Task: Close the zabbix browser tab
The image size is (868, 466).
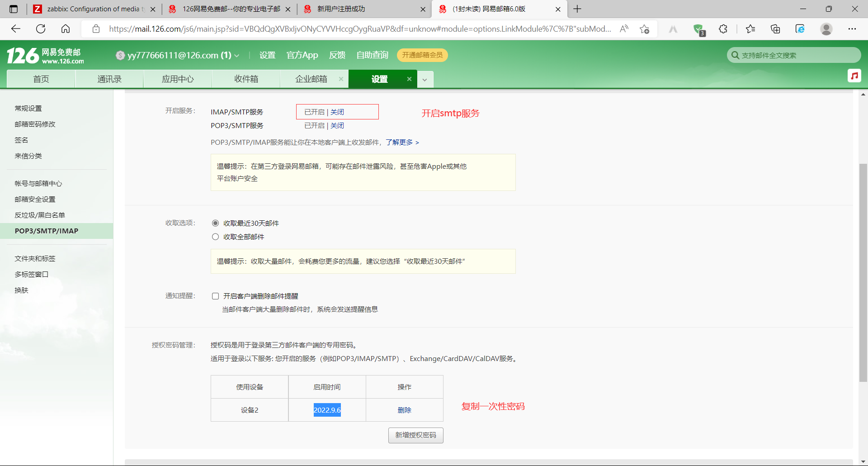Action: coord(153,9)
